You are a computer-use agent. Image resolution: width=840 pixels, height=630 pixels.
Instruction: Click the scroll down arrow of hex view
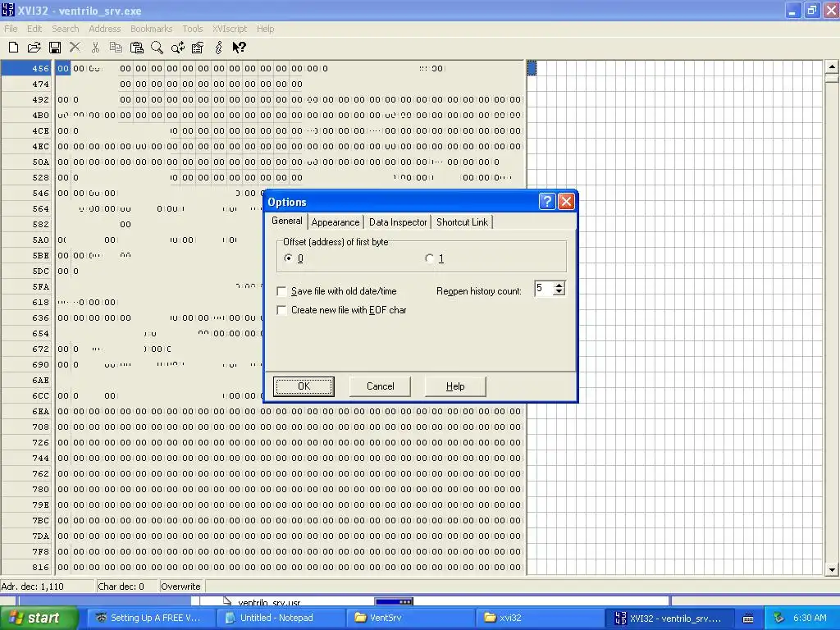coord(832,569)
